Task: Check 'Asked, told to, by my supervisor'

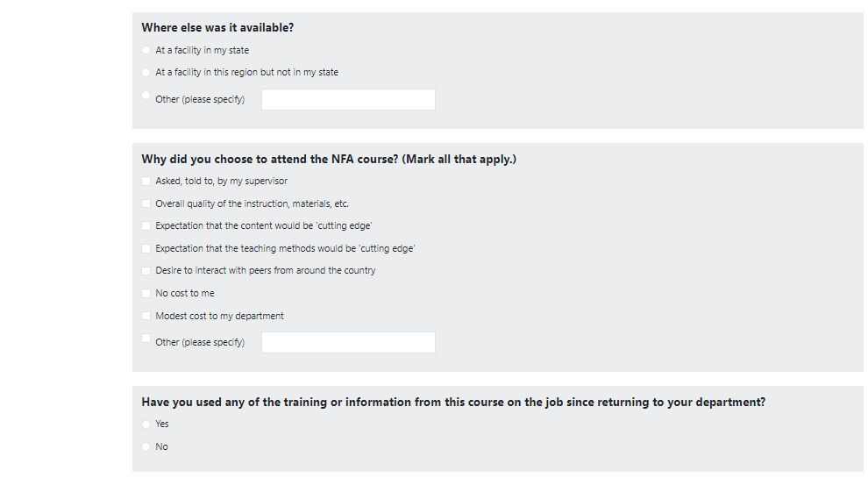Action: tap(146, 181)
